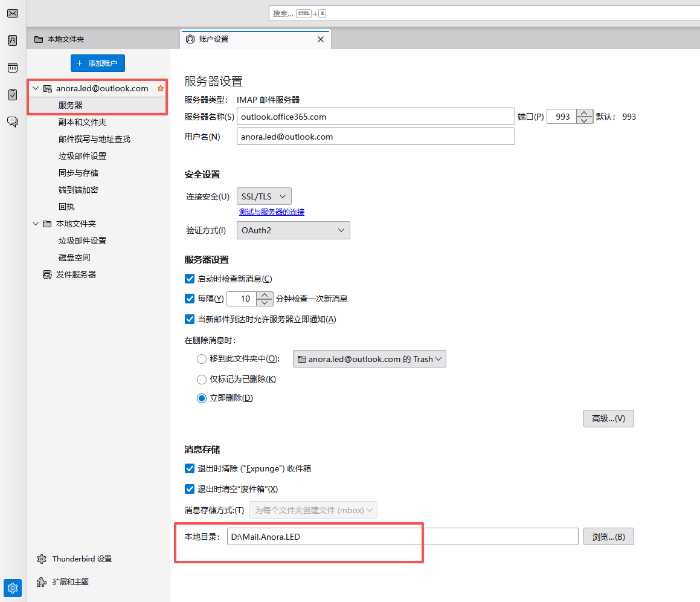Viewport: 700px width, 602px height.
Task: Click the blue settings gear icon
Action: (13, 587)
